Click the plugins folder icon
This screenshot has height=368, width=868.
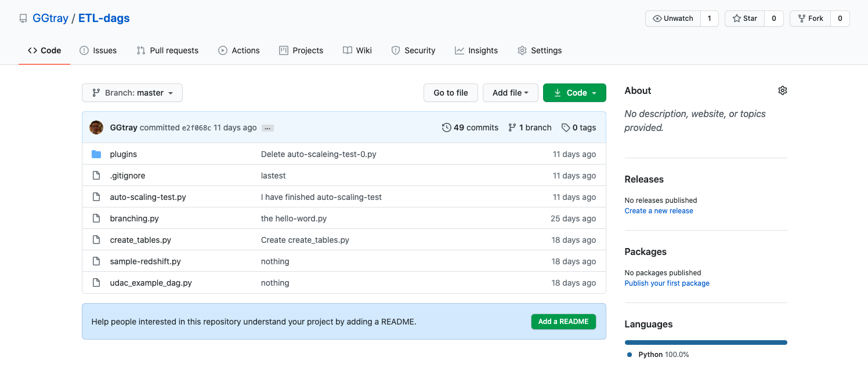(96, 154)
